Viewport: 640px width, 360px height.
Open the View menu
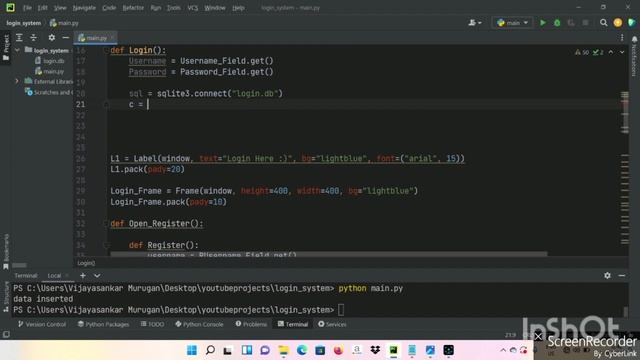click(x=60, y=8)
